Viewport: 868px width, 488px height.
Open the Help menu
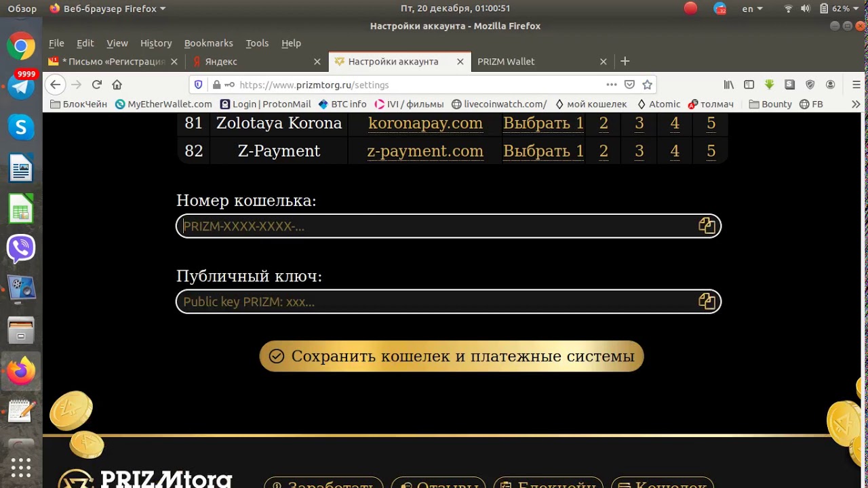291,43
